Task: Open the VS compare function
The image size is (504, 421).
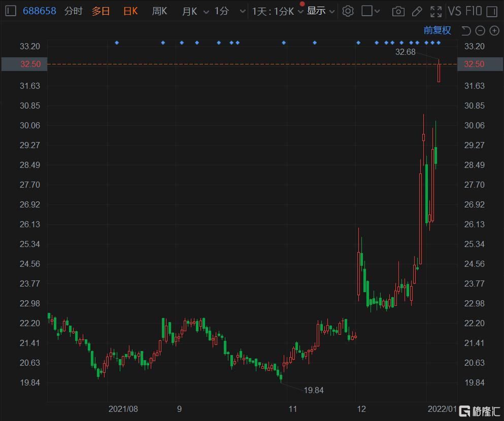Action: 454,11
